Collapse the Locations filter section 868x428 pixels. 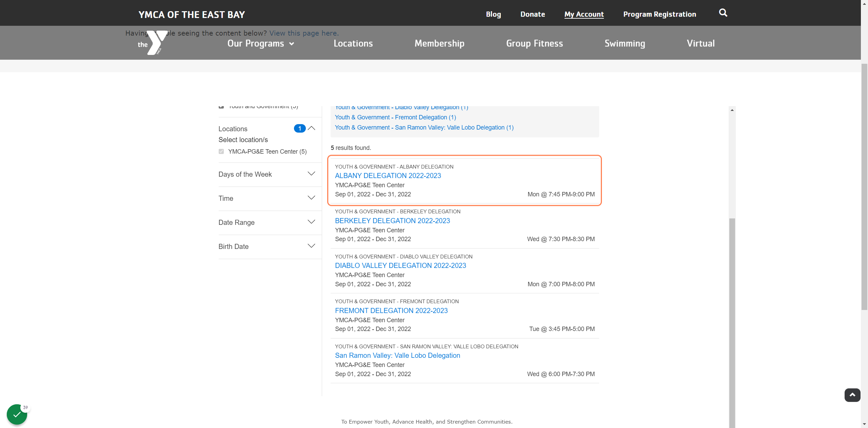tap(311, 128)
